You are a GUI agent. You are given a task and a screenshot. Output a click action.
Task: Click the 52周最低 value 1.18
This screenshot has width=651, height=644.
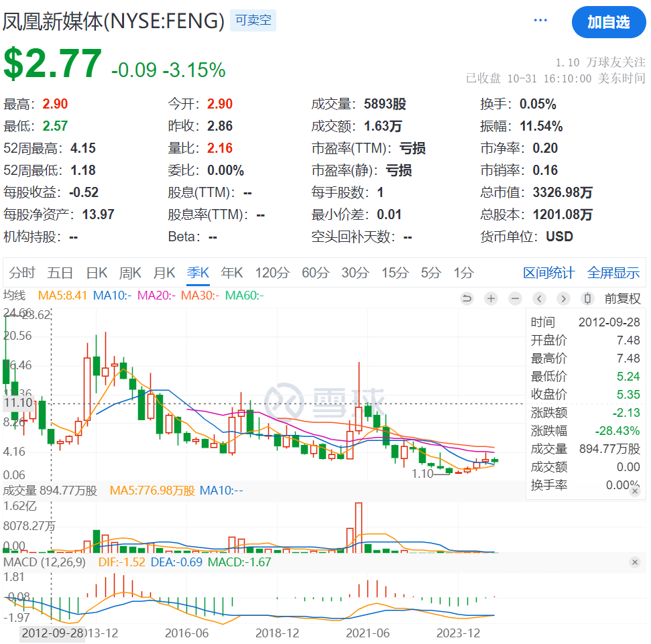[x=83, y=170]
